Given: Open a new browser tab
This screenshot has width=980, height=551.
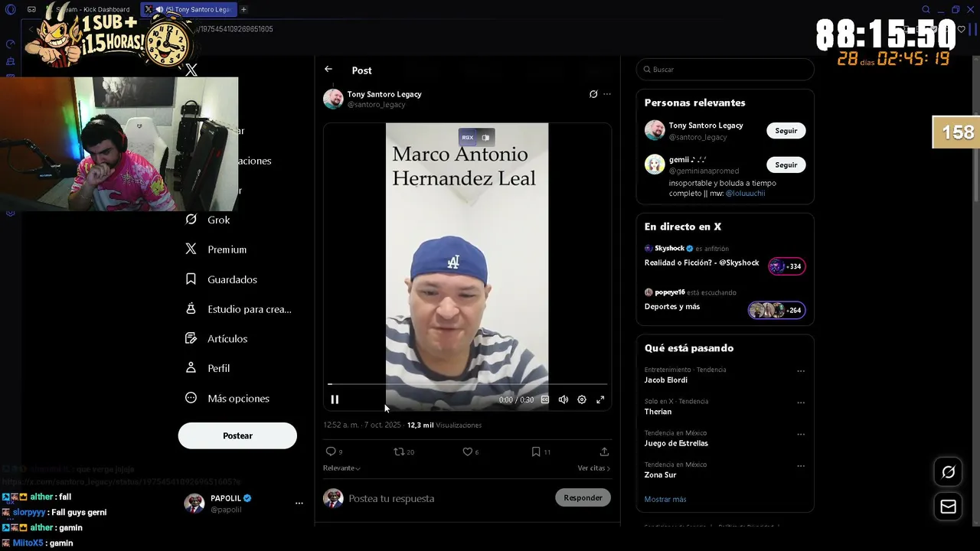Looking at the screenshot, I should tap(243, 9).
